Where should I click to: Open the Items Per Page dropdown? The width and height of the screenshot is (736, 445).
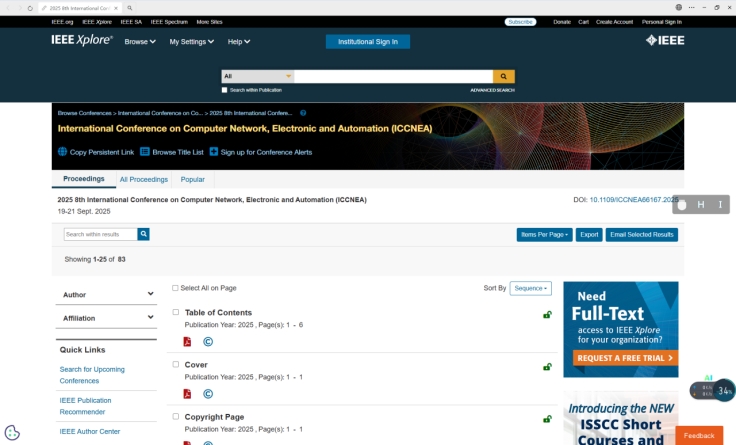(544, 235)
